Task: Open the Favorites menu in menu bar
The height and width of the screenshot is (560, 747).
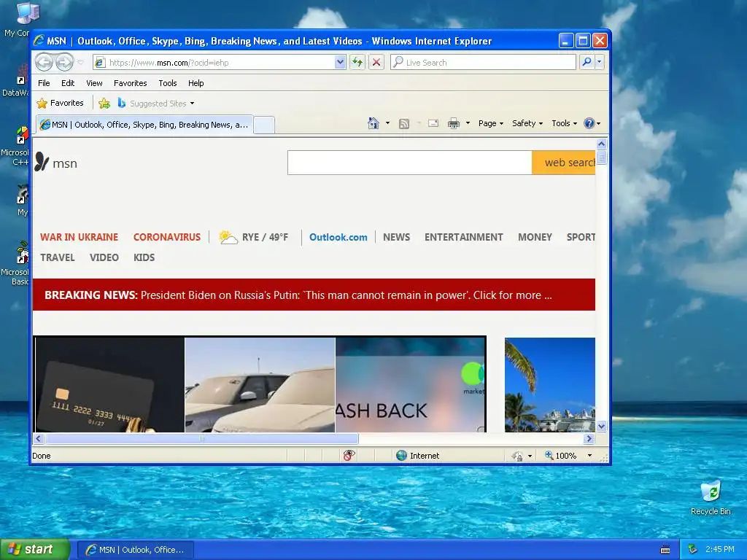Action: (x=130, y=83)
